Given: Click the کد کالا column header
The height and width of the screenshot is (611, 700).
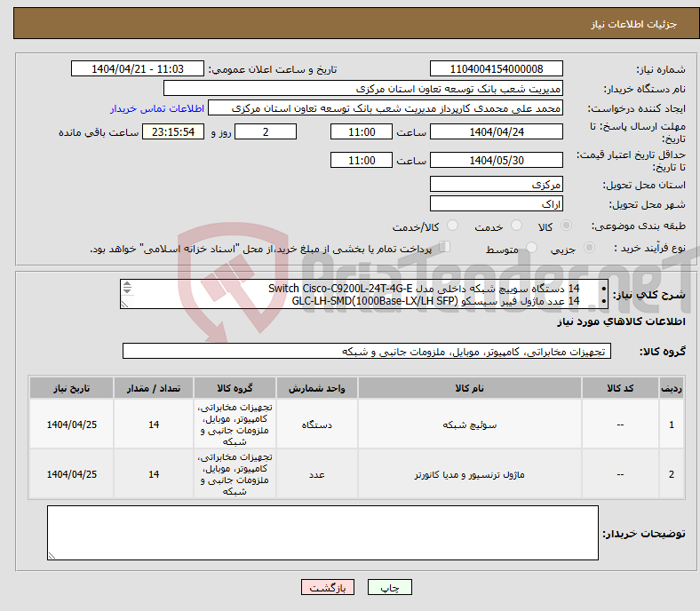Looking at the screenshot, I should pyautogui.click(x=620, y=388).
